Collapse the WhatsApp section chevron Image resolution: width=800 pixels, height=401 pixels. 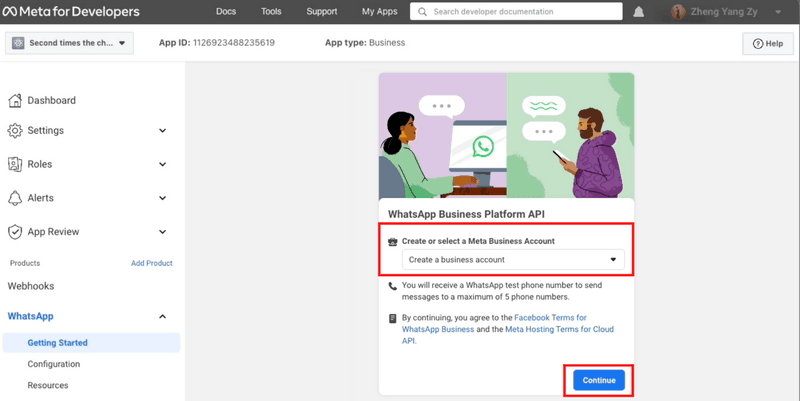tap(162, 316)
